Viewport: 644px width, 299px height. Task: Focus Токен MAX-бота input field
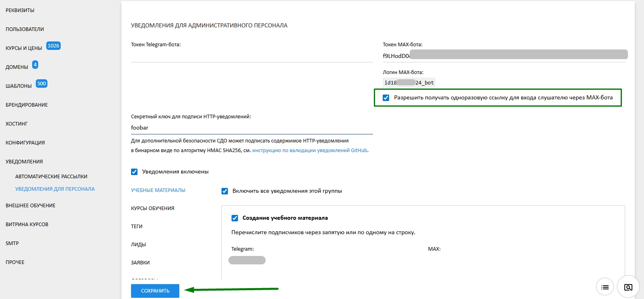(504, 56)
